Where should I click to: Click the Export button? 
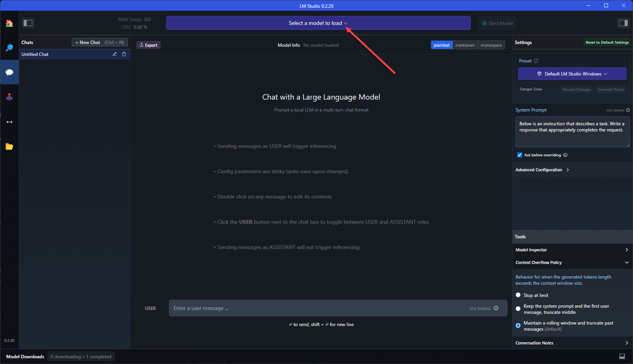click(x=148, y=45)
